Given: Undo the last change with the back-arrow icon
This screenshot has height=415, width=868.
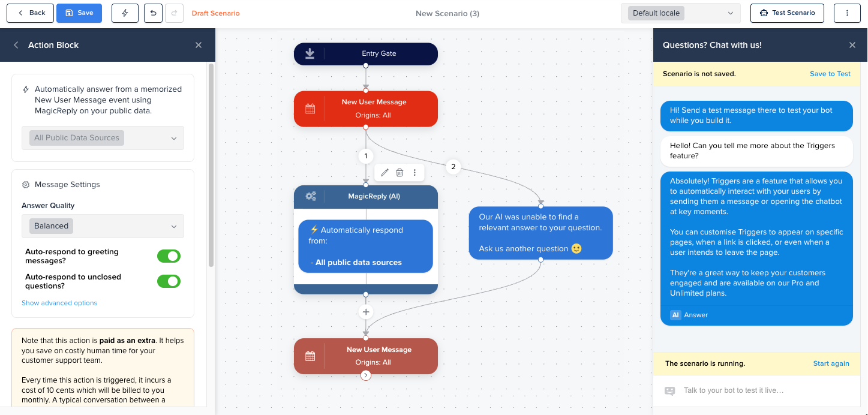Looking at the screenshot, I should tap(152, 13).
